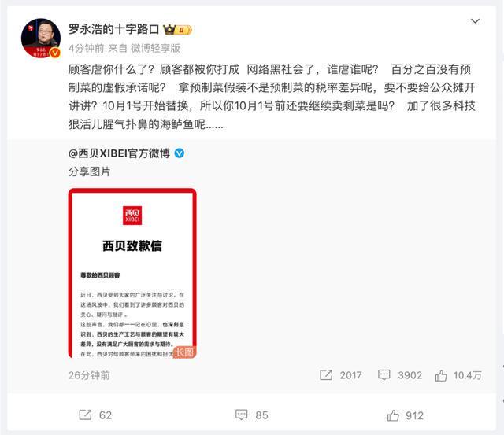
Task: Click the bottom repost icon showing 62
Action: tap(85, 415)
